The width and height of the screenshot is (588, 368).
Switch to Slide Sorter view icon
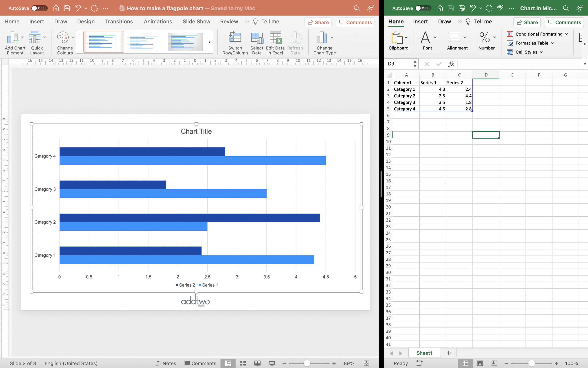pos(242,363)
